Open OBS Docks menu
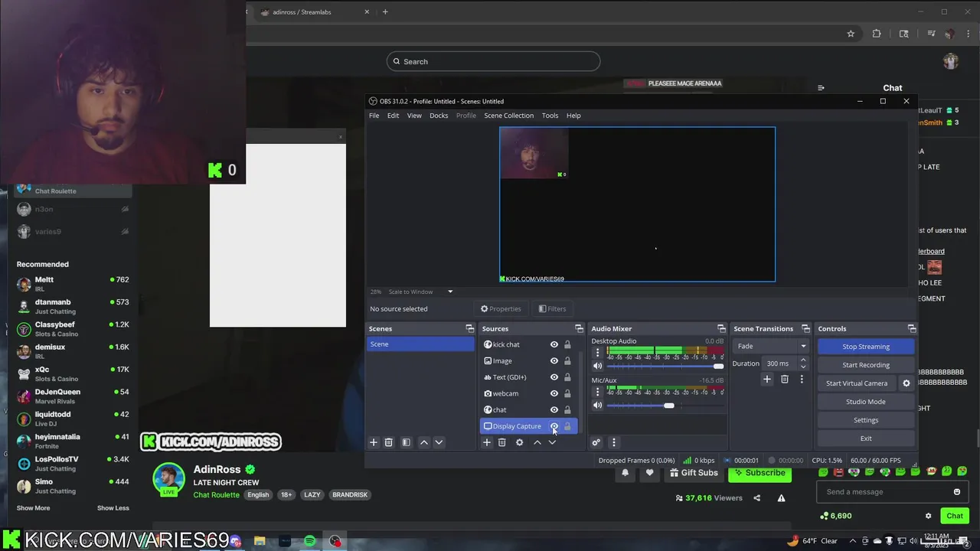Image resolution: width=980 pixels, height=551 pixels. tap(439, 116)
